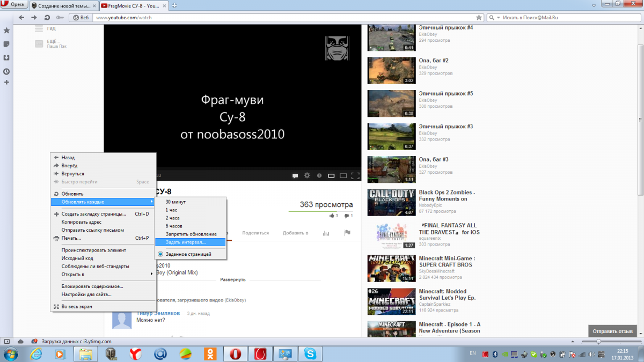Go forward with the toolbar forward arrow

pyautogui.click(x=34, y=17)
